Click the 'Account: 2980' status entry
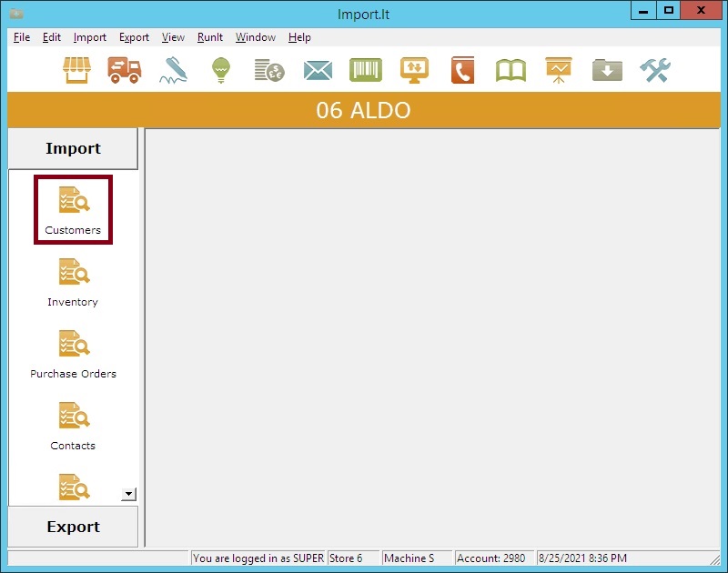The image size is (728, 573). coord(494,558)
